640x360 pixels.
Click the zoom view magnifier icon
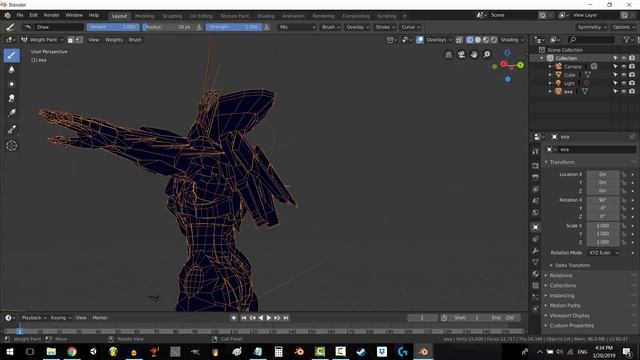click(x=487, y=55)
